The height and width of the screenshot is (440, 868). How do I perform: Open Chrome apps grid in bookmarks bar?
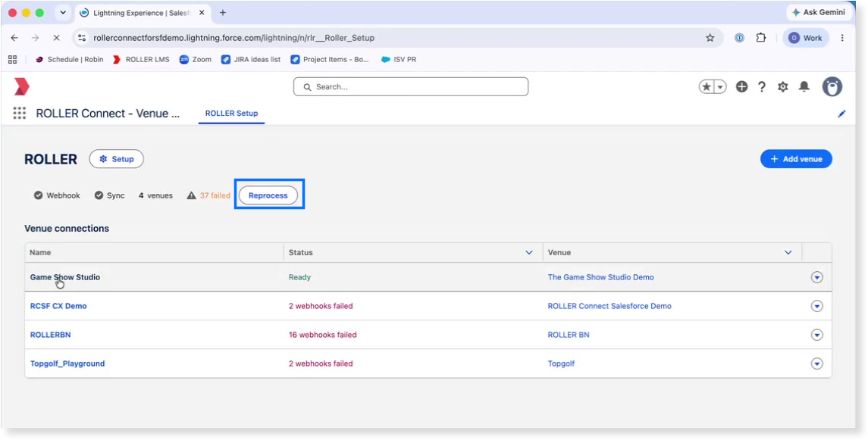point(13,59)
